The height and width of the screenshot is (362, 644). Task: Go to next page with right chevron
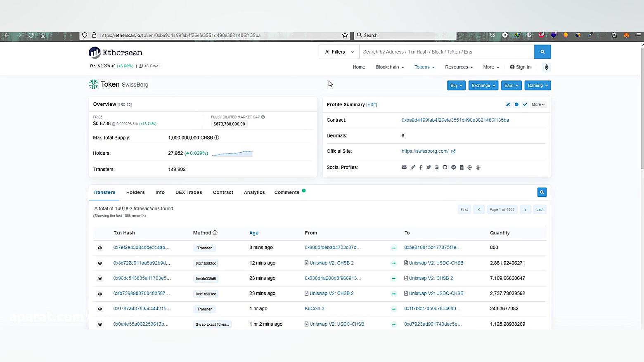coord(525,209)
